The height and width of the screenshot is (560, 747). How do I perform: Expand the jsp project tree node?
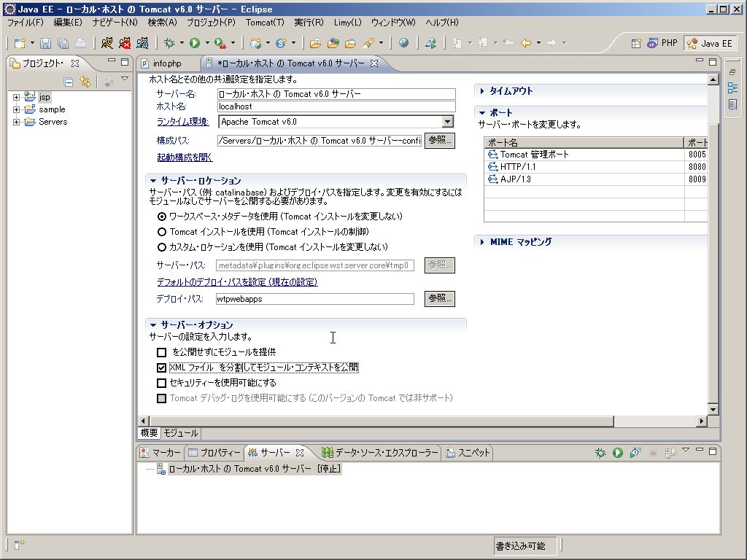(x=16, y=97)
